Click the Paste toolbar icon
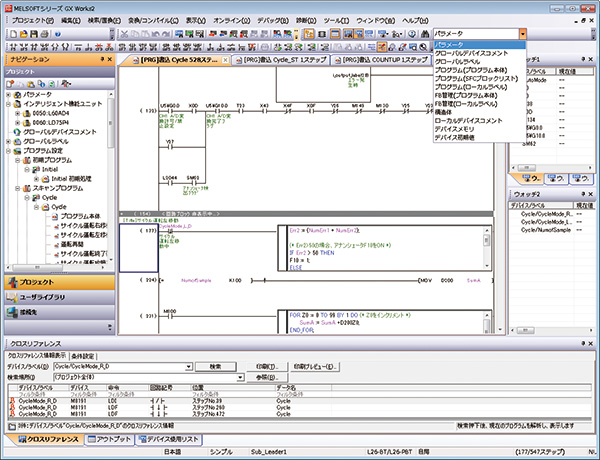600x460 pixels. click(145, 34)
